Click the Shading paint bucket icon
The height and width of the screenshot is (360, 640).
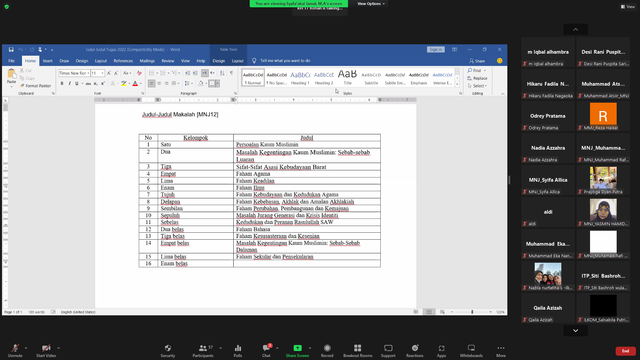[200, 84]
